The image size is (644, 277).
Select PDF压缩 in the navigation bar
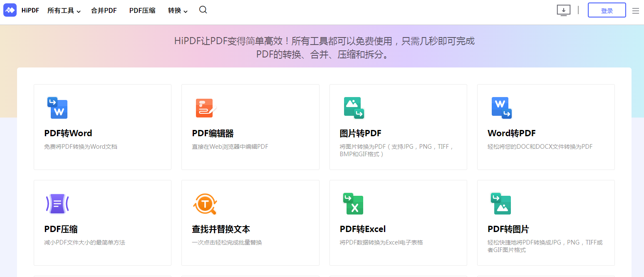[x=142, y=10]
